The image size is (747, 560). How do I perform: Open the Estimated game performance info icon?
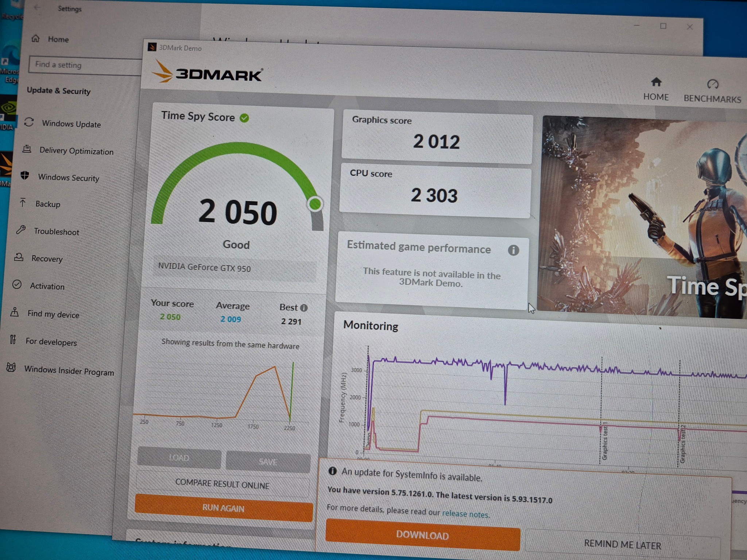click(513, 250)
